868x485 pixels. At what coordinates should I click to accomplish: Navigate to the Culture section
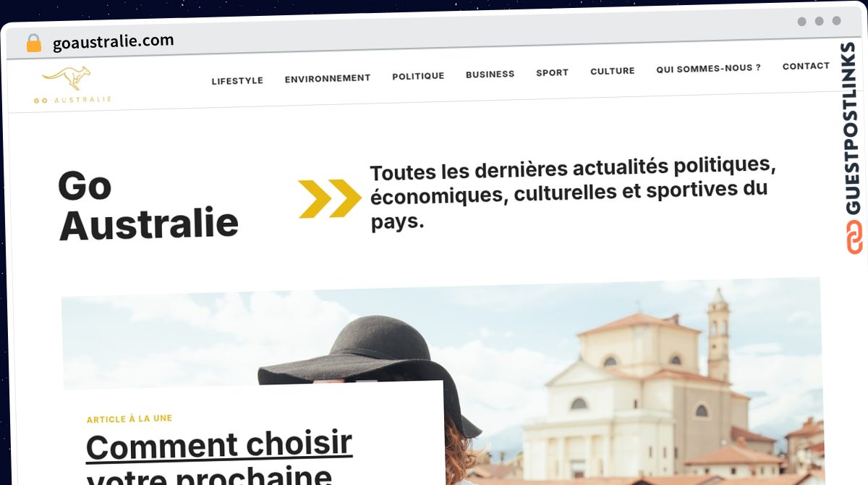point(613,71)
